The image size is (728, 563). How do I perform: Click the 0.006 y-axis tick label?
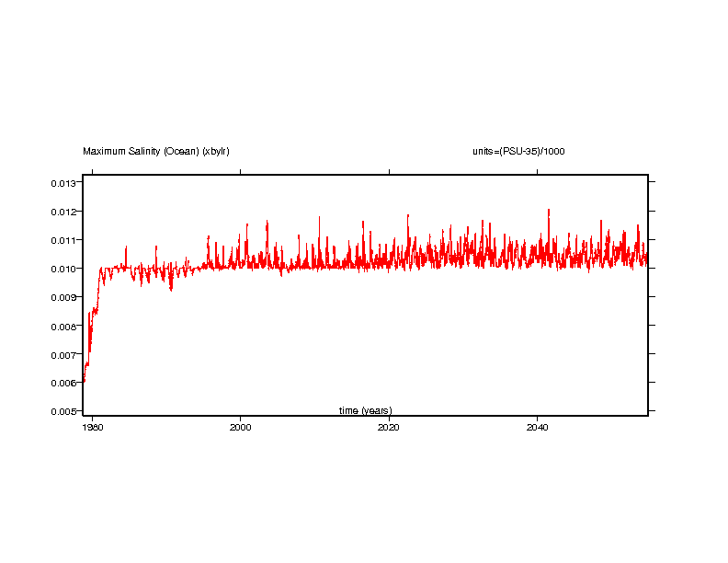coord(63,383)
